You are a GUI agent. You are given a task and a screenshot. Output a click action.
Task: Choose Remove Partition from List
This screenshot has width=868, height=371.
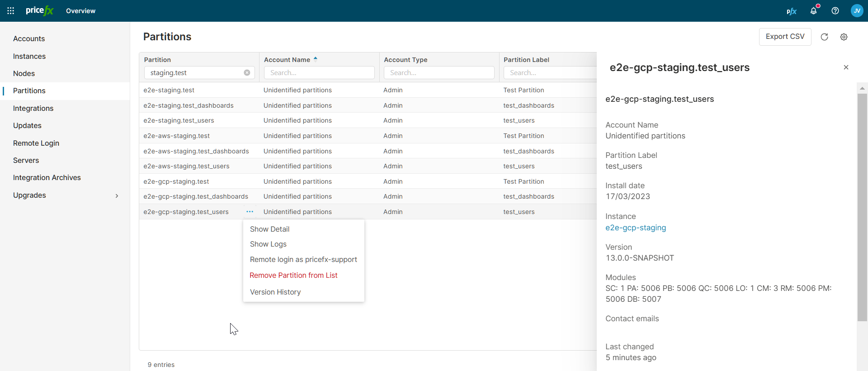click(293, 275)
